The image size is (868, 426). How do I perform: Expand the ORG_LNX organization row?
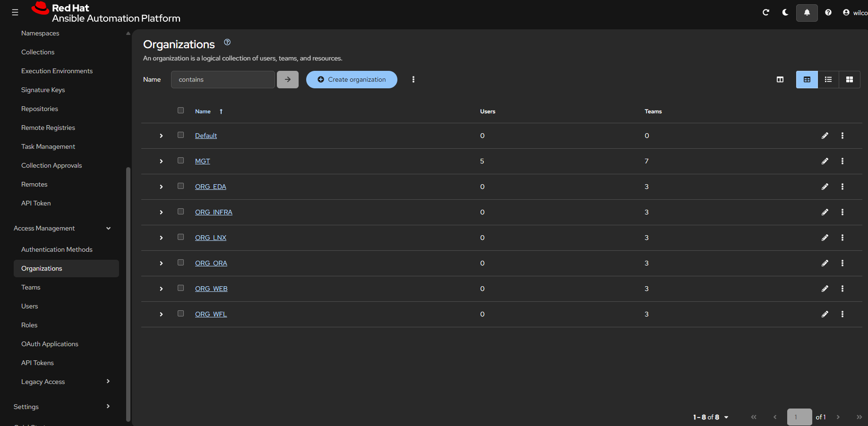161,238
